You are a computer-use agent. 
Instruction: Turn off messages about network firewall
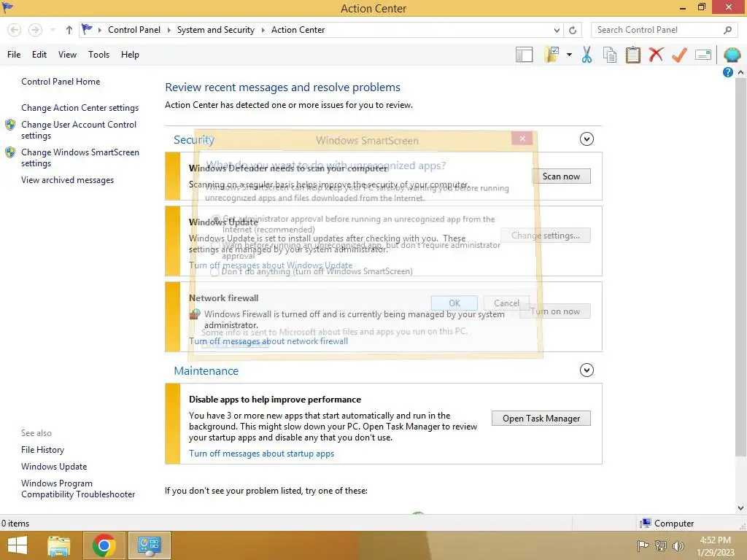tap(268, 341)
